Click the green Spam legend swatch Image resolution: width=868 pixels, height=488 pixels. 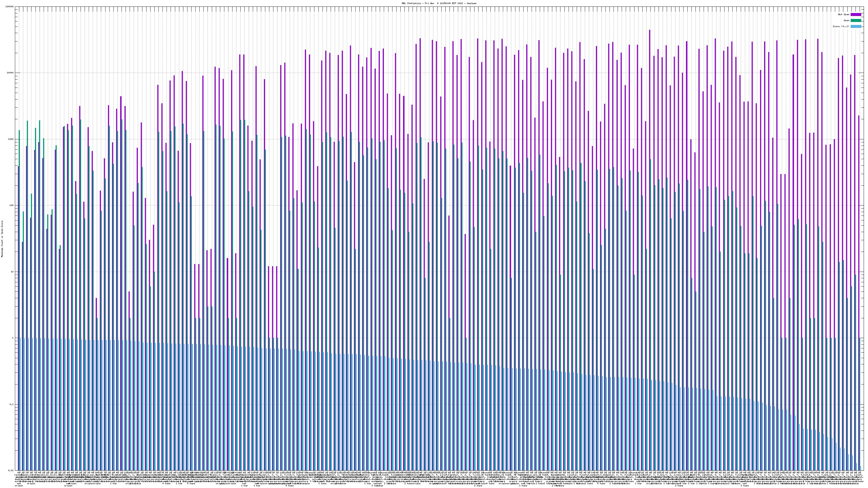point(856,21)
